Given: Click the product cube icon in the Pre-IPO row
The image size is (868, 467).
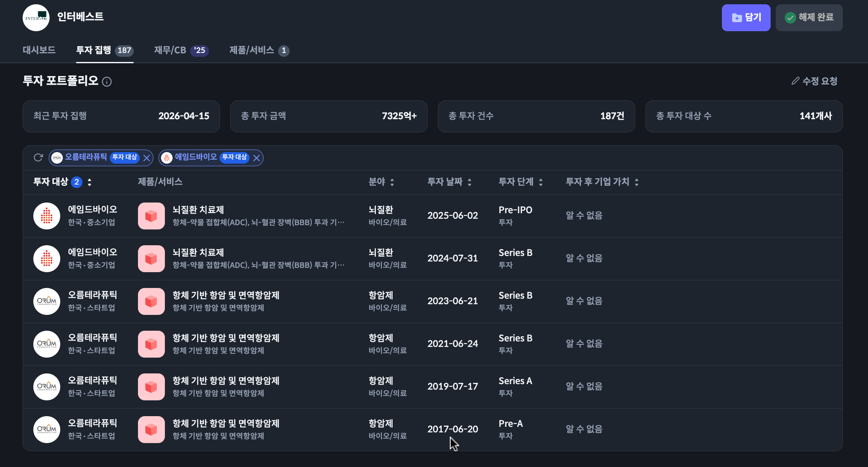Looking at the screenshot, I should point(151,216).
